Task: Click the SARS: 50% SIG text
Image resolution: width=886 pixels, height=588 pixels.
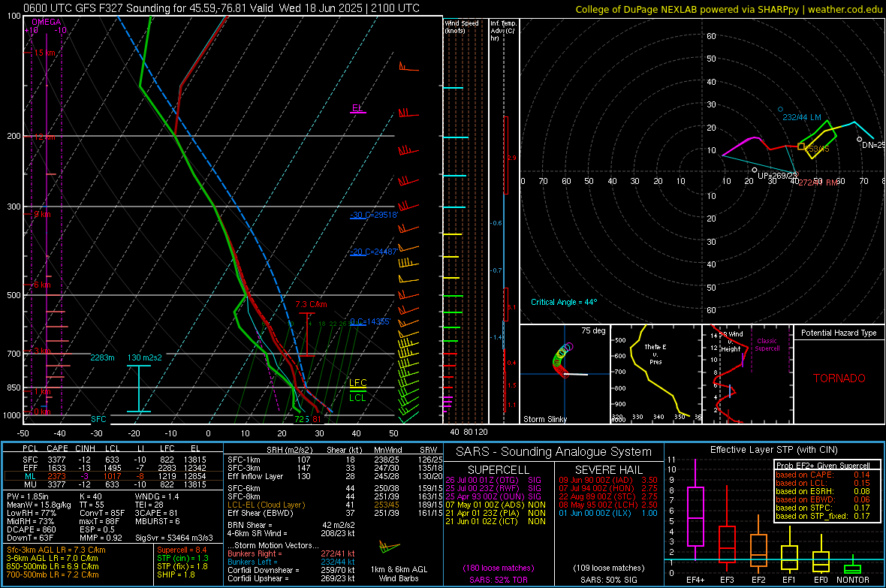Action: click(x=608, y=580)
